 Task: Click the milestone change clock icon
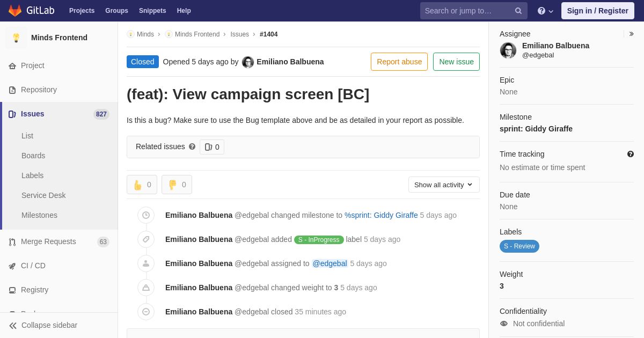click(x=146, y=215)
